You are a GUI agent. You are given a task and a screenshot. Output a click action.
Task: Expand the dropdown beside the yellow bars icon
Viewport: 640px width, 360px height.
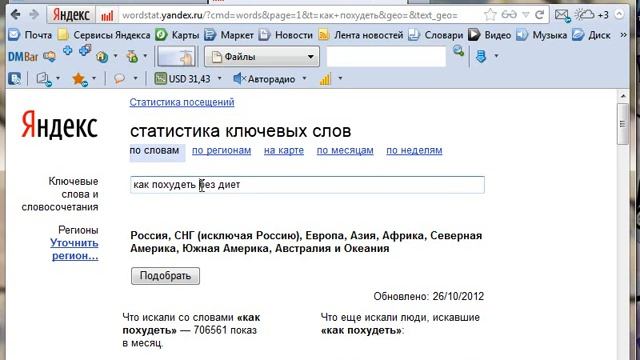click(x=340, y=78)
